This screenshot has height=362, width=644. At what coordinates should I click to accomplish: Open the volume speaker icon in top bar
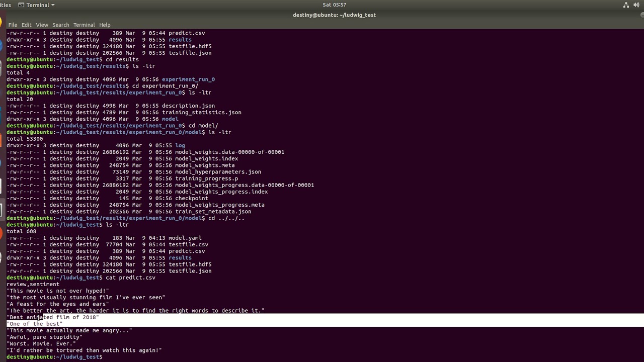pos(636,5)
